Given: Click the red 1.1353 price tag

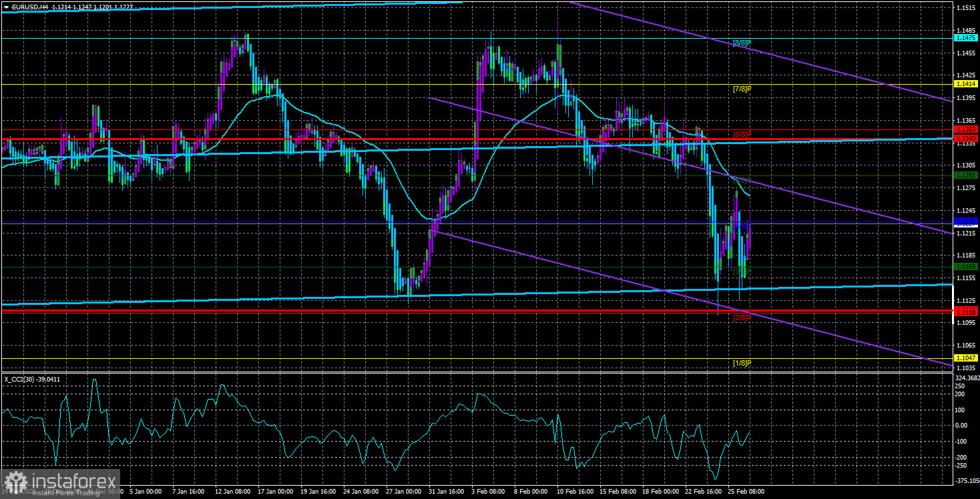Looking at the screenshot, I should pyautogui.click(x=966, y=129).
